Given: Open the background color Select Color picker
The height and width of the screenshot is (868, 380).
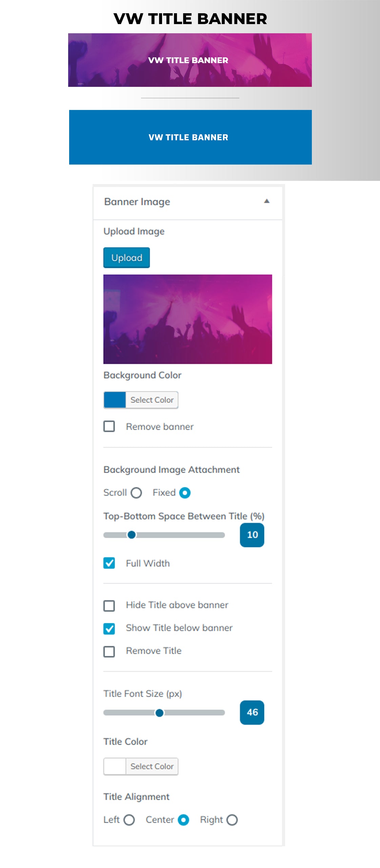Looking at the screenshot, I should pyautogui.click(x=152, y=400).
